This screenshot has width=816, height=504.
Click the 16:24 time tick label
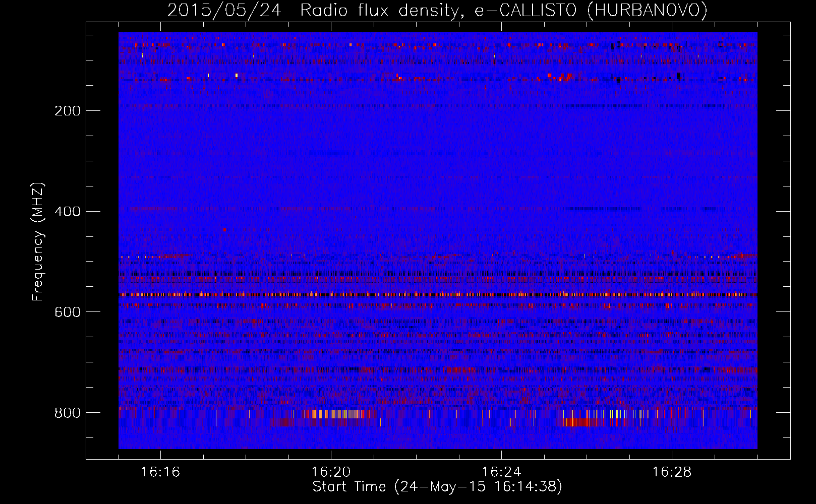click(x=501, y=472)
